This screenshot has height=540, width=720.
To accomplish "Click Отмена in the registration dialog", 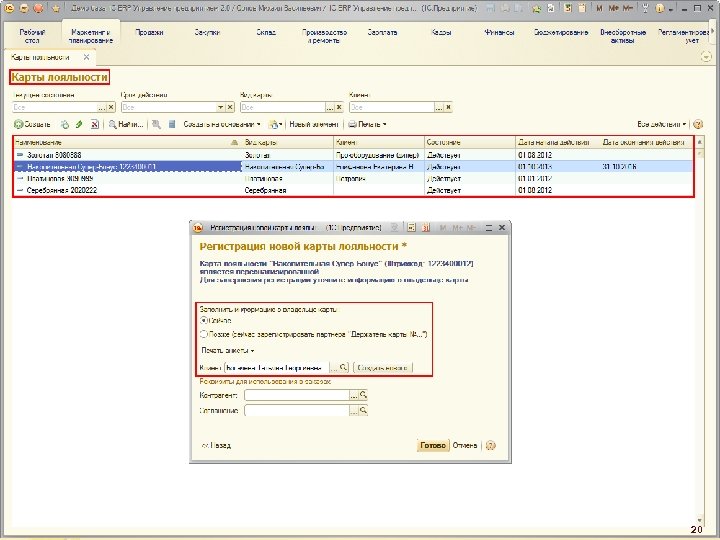I will coord(465,445).
